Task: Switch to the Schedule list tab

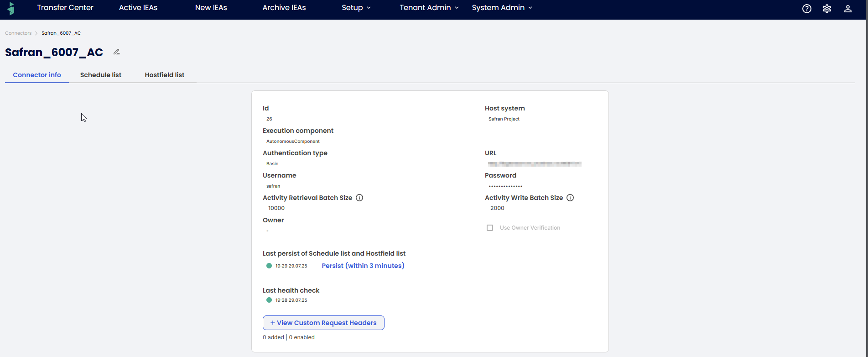Action: [101, 75]
